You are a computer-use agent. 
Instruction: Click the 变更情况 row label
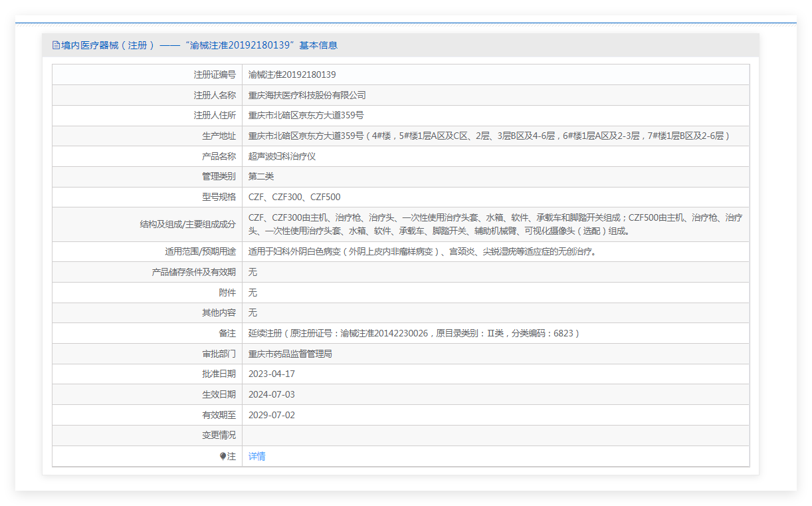(219, 436)
